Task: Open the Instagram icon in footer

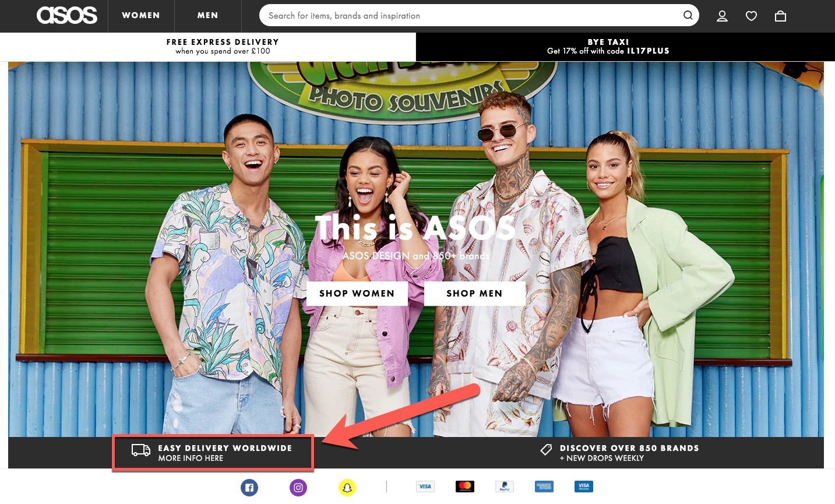Action: [298, 488]
